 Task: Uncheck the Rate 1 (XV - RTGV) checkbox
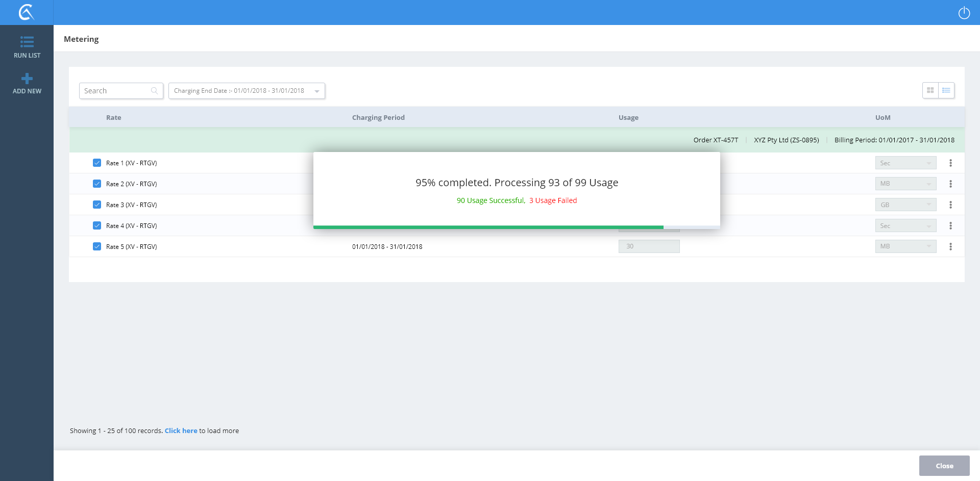coord(97,163)
